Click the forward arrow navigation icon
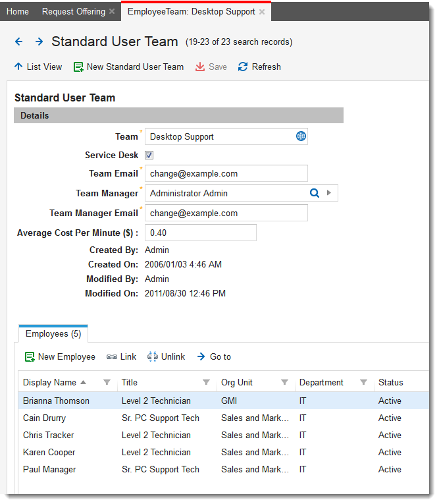The image size is (439, 504). (39, 42)
